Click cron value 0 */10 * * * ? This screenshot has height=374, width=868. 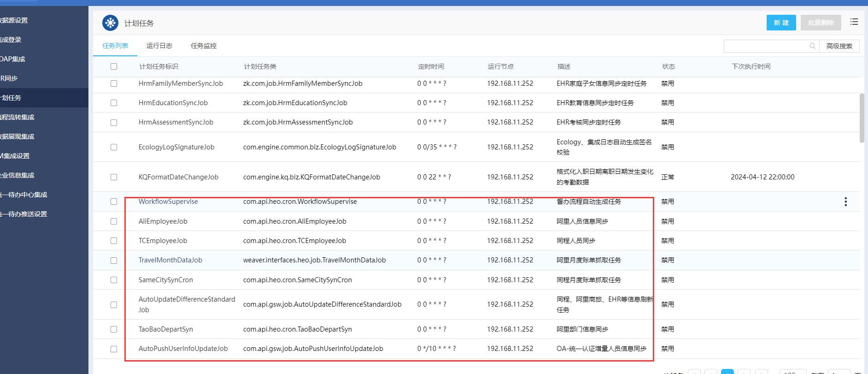pos(436,349)
